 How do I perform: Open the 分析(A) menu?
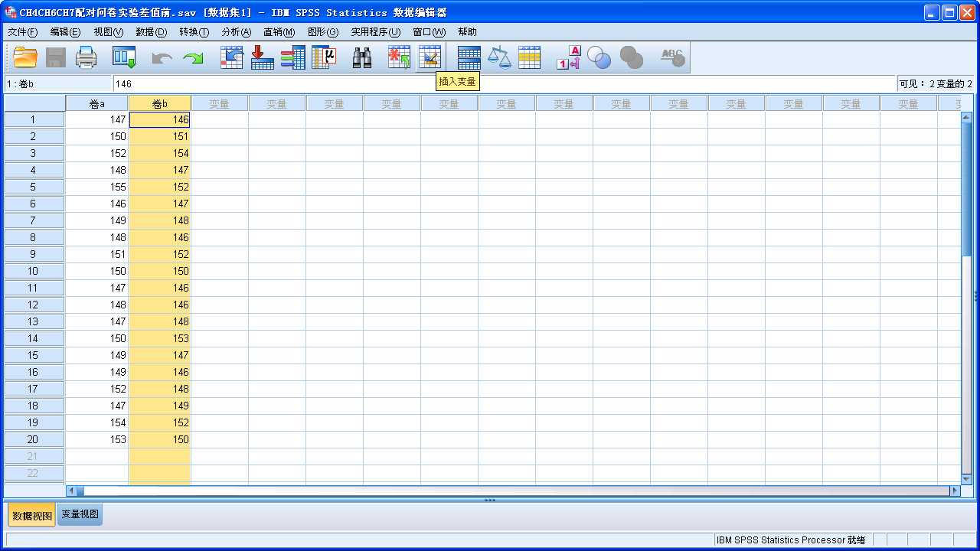point(236,32)
